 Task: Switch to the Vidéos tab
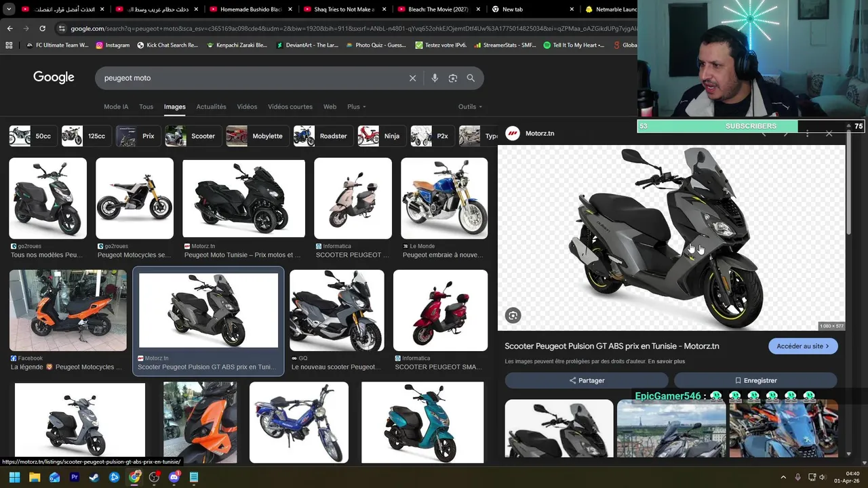(x=247, y=107)
